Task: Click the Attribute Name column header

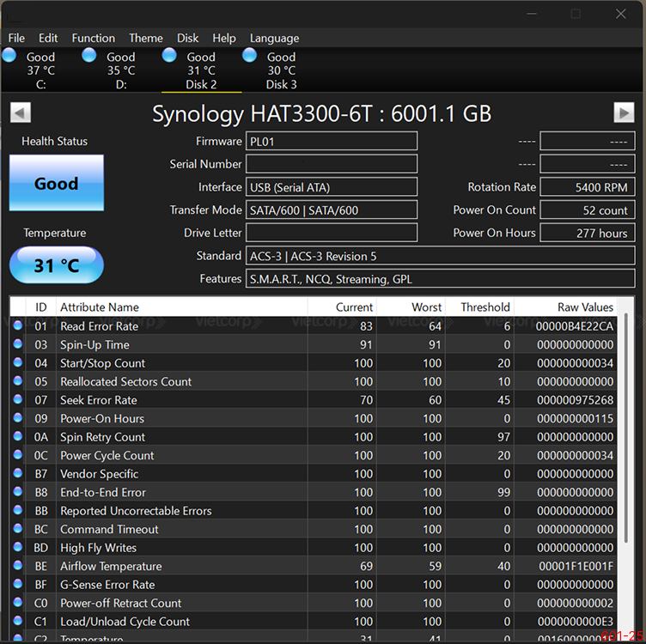Action: pos(100,307)
